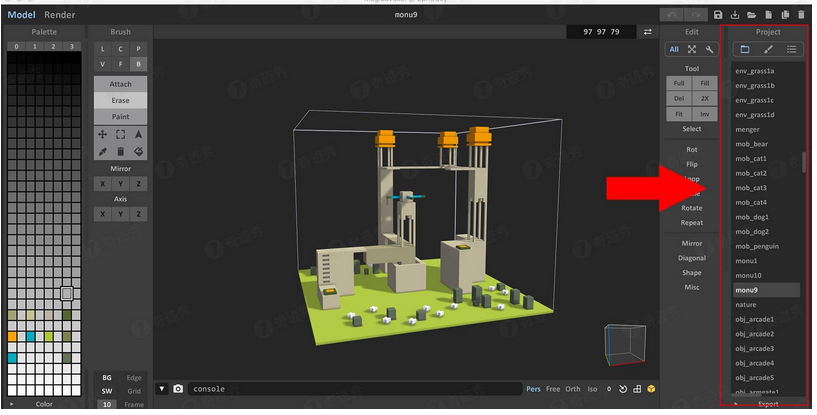Screen dimensions: 817x415
Task: Click the undo arrow icon
Action: pos(672,15)
